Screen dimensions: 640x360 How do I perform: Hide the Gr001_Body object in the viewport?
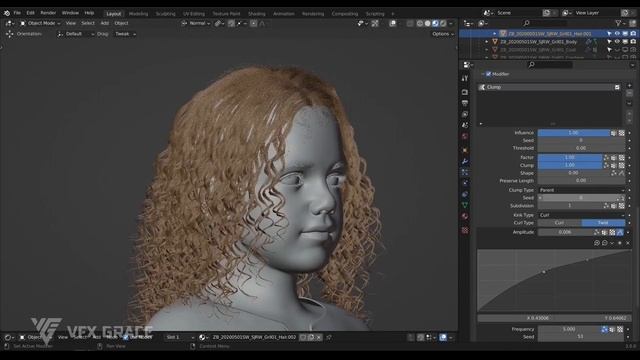(617, 42)
